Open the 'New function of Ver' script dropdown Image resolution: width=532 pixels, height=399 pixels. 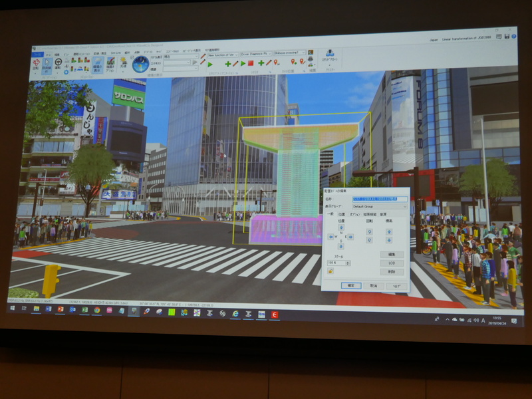[223, 55]
